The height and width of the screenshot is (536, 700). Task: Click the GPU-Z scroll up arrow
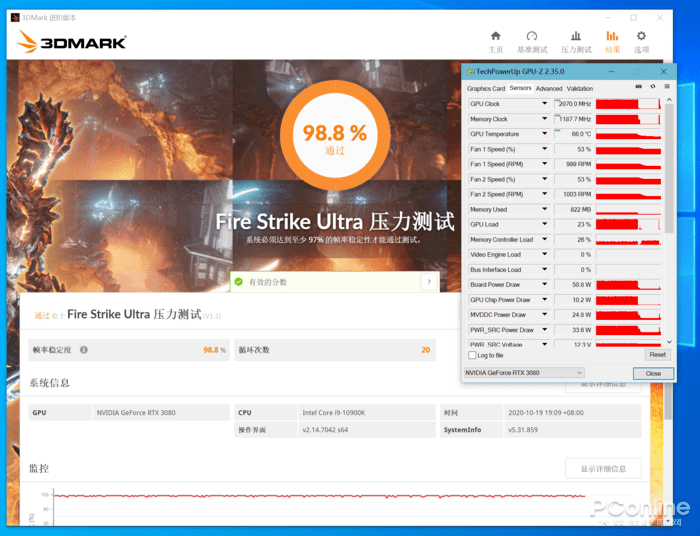point(669,100)
